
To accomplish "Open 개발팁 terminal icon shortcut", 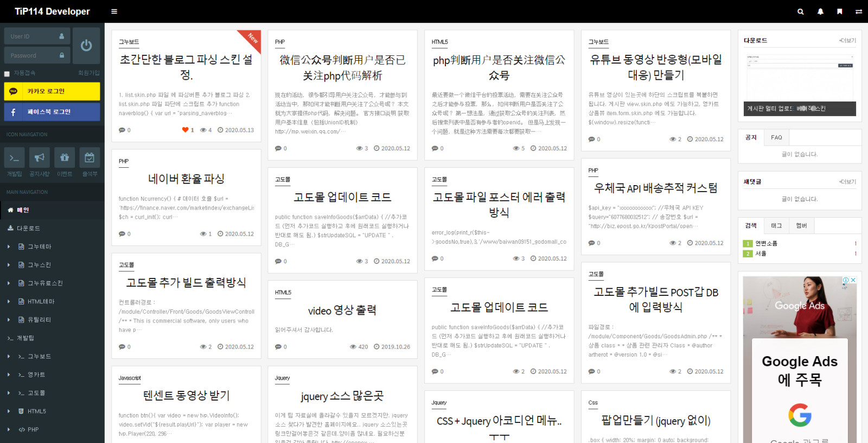I will [14, 158].
